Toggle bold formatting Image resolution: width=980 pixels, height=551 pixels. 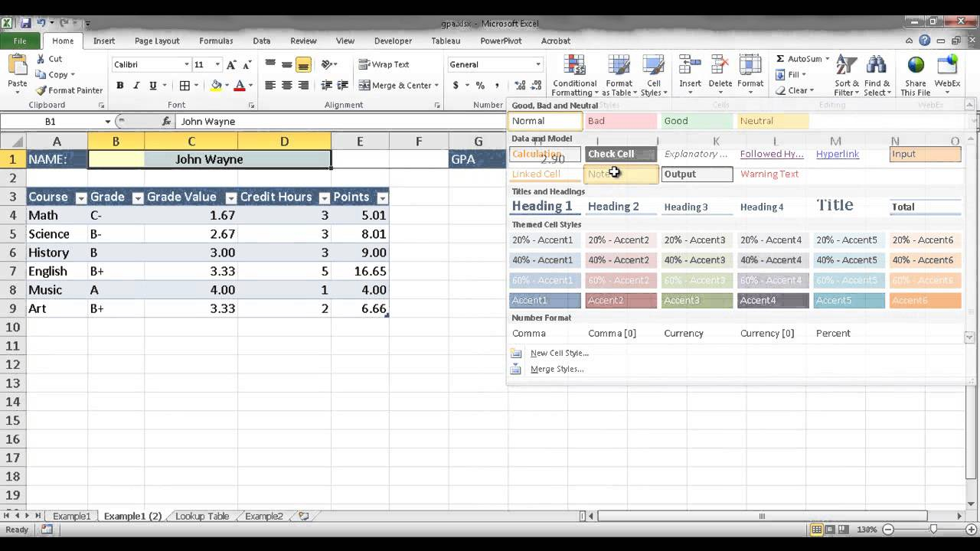tap(120, 85)
